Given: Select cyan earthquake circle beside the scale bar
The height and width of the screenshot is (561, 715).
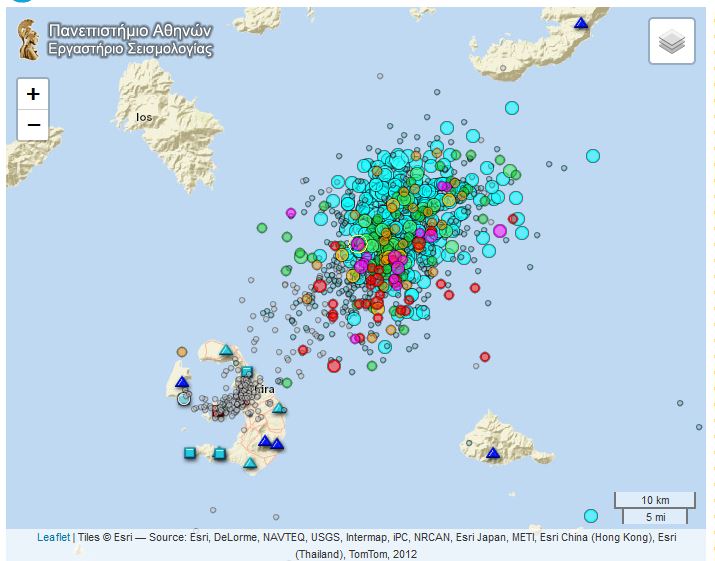Looking at the screenshot, I should (591, 516).
